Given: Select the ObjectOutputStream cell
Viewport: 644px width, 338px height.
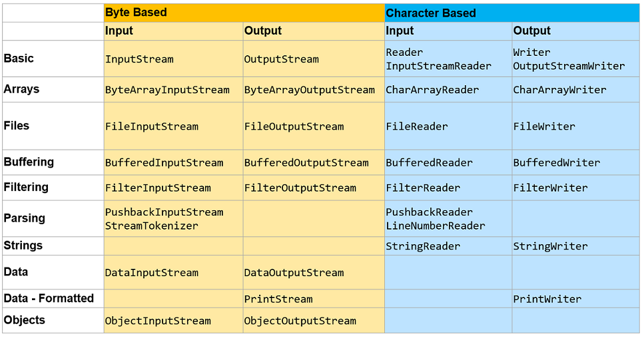Looking at the screenshot, I should coord(300,321).
